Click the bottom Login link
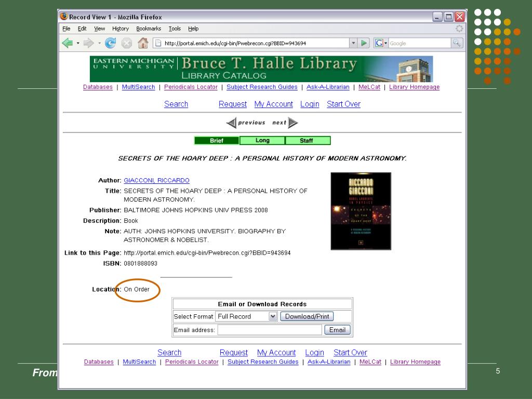The image size is (532, 399). pos(314,353)
